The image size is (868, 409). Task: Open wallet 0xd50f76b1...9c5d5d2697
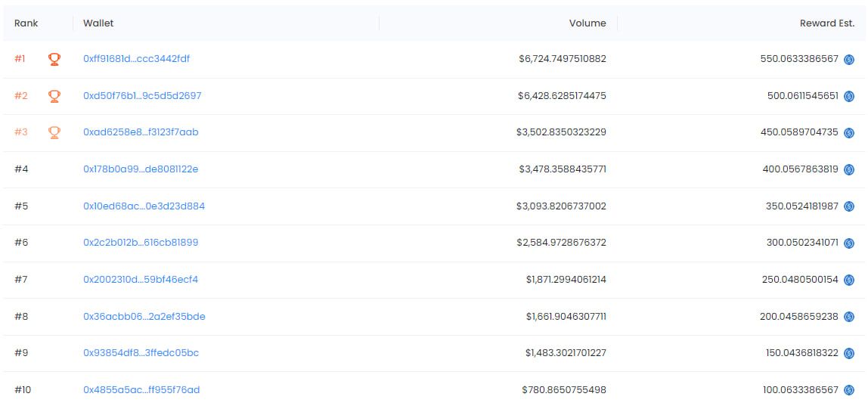pyautogui.click(x=142, y=96)
